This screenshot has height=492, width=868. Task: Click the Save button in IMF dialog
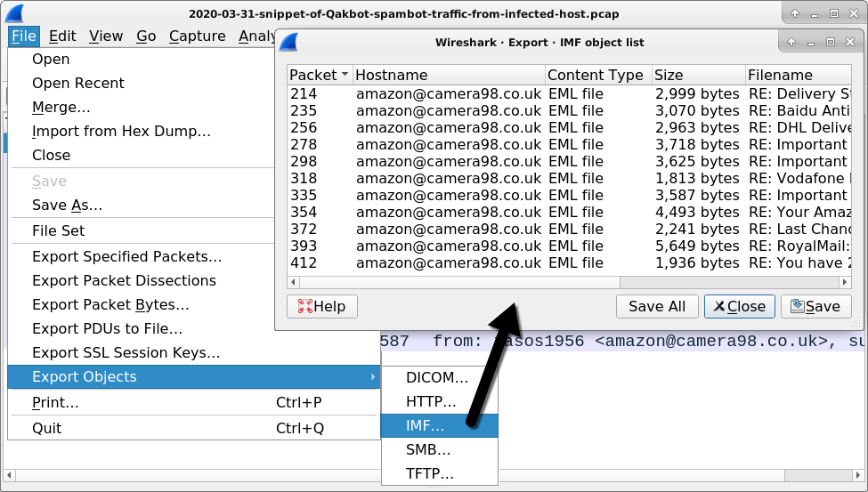click(815, 306)
